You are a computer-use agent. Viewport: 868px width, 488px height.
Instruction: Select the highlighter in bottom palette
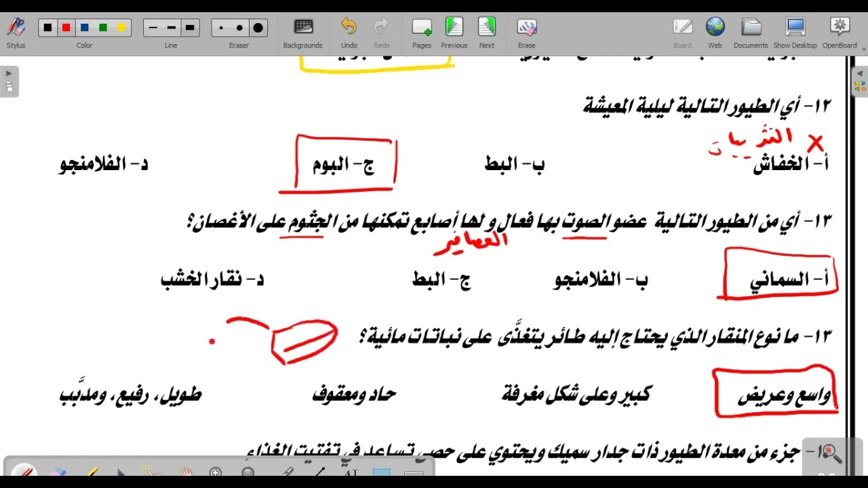click(91, 472)
